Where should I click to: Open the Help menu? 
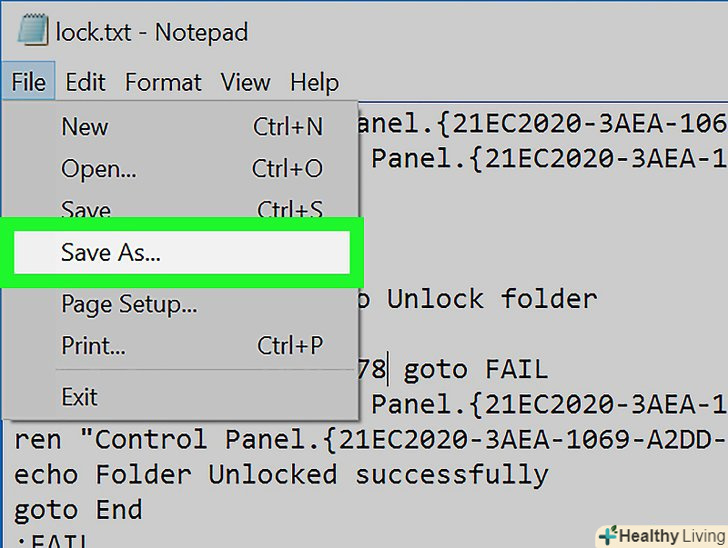pyautogui.click(x=314, y=82)
